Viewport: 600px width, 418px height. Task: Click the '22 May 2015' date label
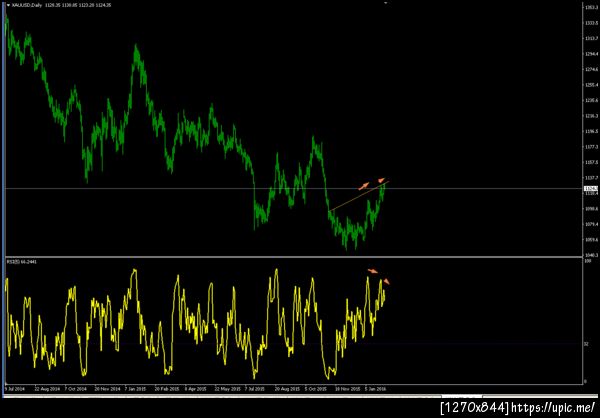click(227, 388)
